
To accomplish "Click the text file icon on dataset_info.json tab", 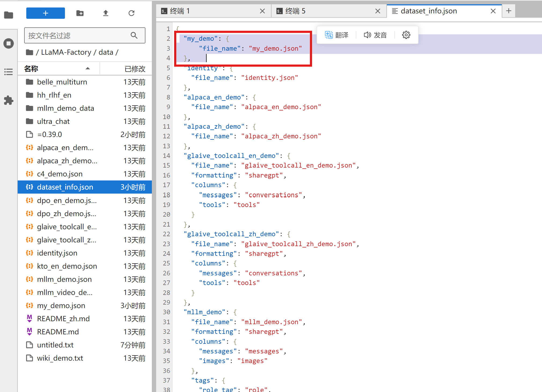I will pyautogui.click(x=395, y=11).
